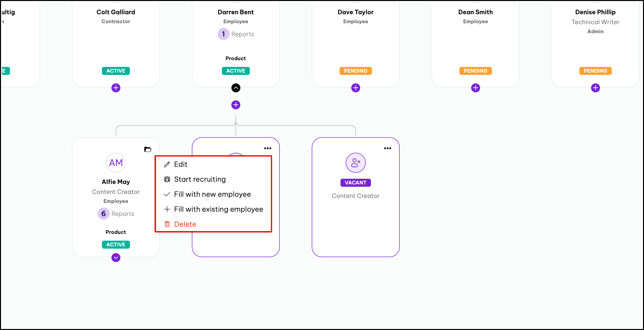
Task: Click vacant position avatar icon
Action: pos(355,163)
